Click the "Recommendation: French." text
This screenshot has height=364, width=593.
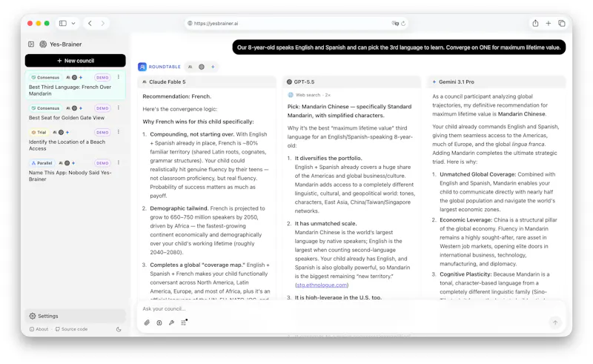(176, 96)
